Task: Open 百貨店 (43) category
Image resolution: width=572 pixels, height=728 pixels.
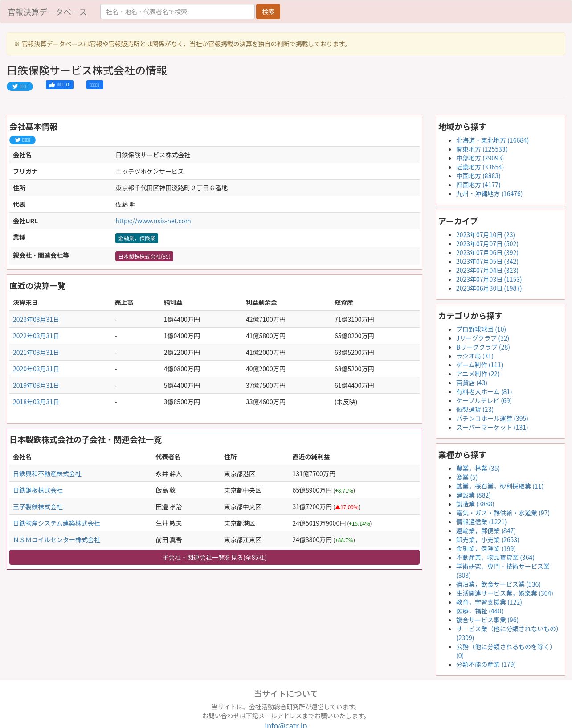Action: click(x=472, y=383)
